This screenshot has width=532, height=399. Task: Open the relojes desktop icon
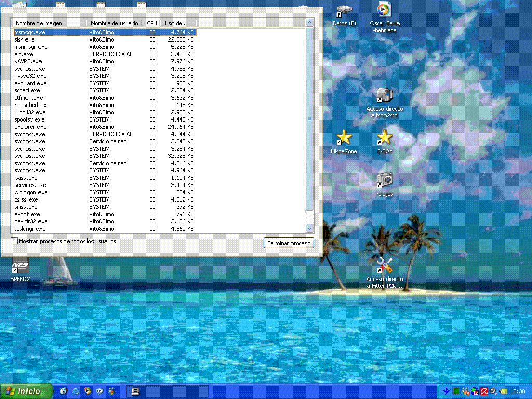tap(384, 181)
